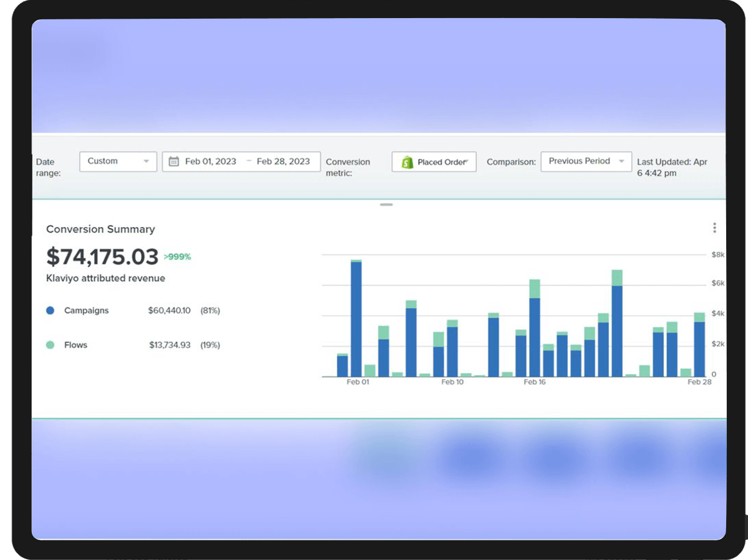Click the Shopify bag icon

pyautogui.click(x=408, y=162)
